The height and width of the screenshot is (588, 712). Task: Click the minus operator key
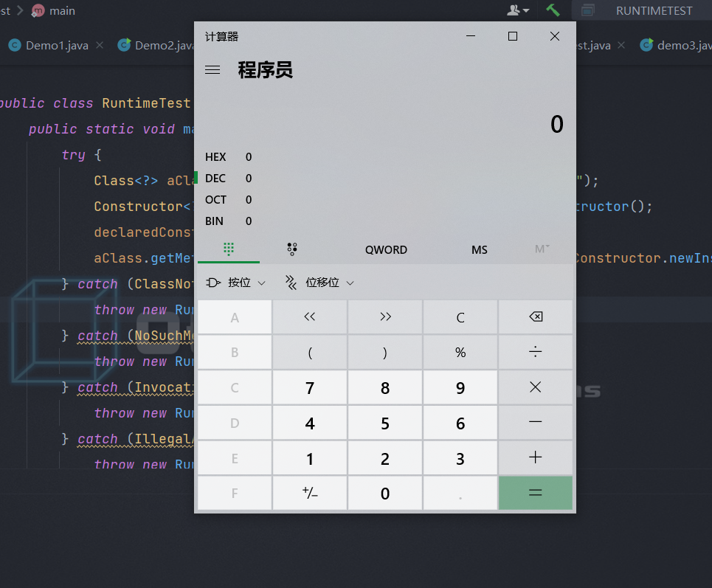pyautogui.click(x=536, y=423)
